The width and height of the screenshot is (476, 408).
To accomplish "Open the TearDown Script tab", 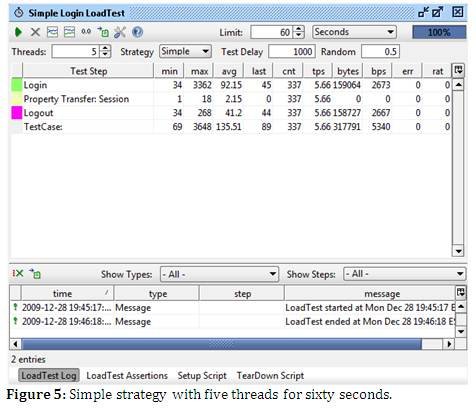I will click(270, 376).
